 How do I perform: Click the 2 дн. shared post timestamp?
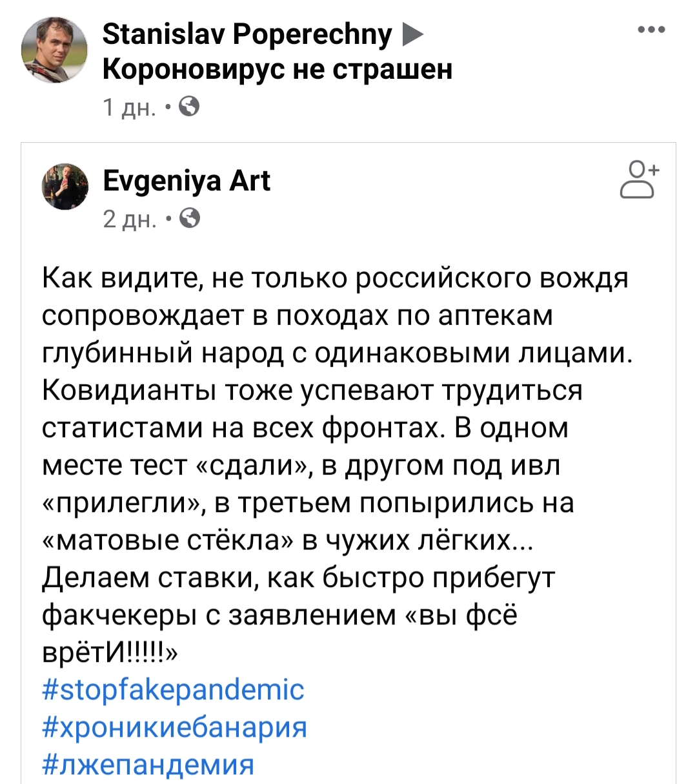coord(130,220)
